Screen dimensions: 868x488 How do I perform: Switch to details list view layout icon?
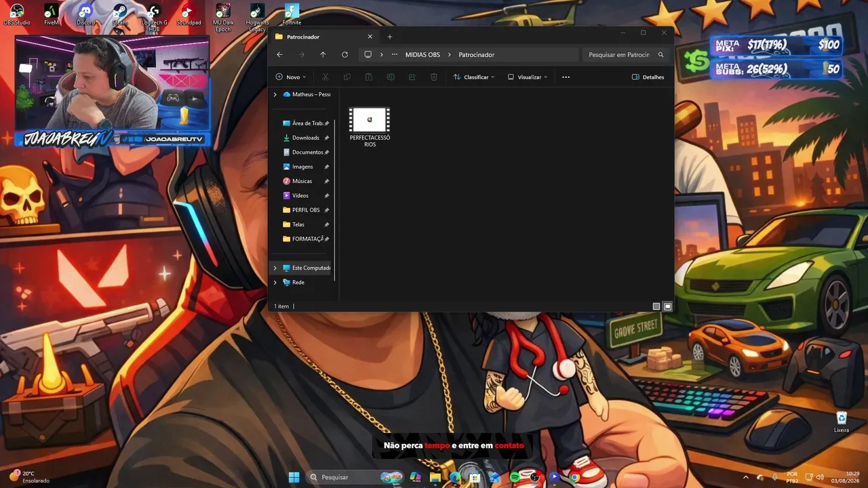tap(656, 306)
